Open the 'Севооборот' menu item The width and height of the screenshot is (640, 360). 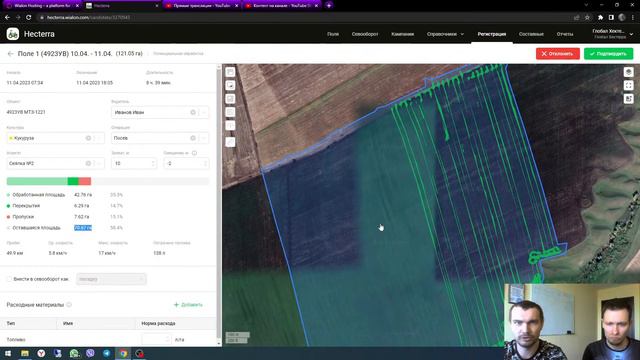[x=365, y=34]
